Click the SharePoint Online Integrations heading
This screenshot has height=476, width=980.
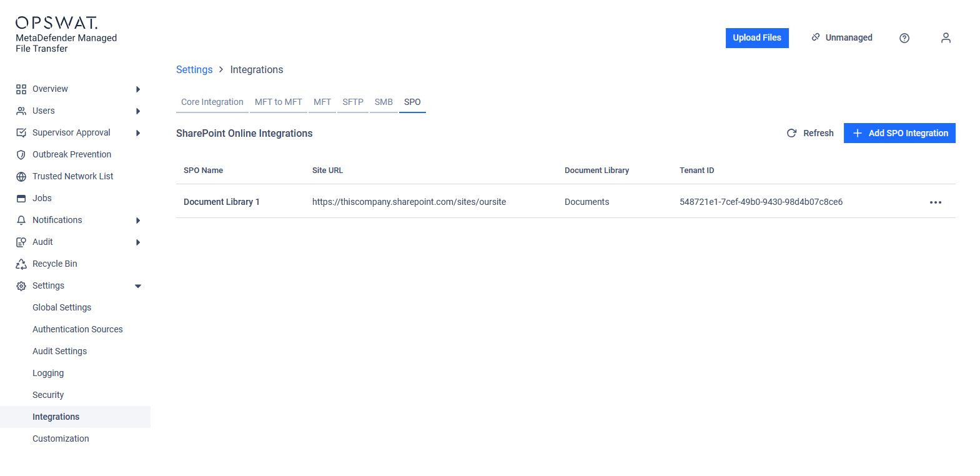(x=244, y=134)
